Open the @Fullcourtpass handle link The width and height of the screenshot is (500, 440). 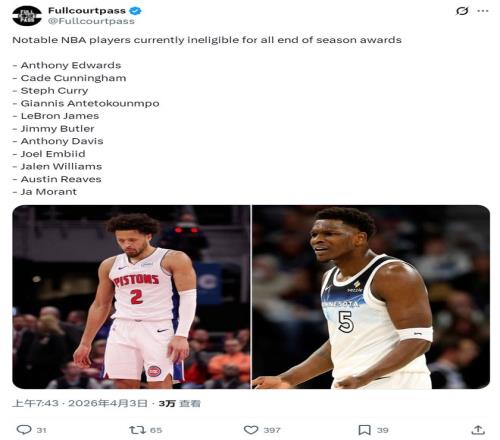click(x=91, y=21)
